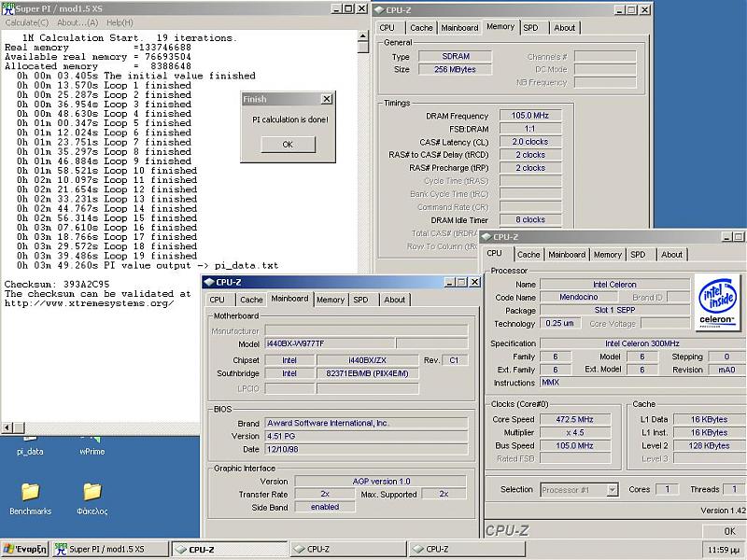Click OK in the CPU-Z Processor window
Image resolution: width=747 pixels, height=560 pixels.
tap(726, 531)
